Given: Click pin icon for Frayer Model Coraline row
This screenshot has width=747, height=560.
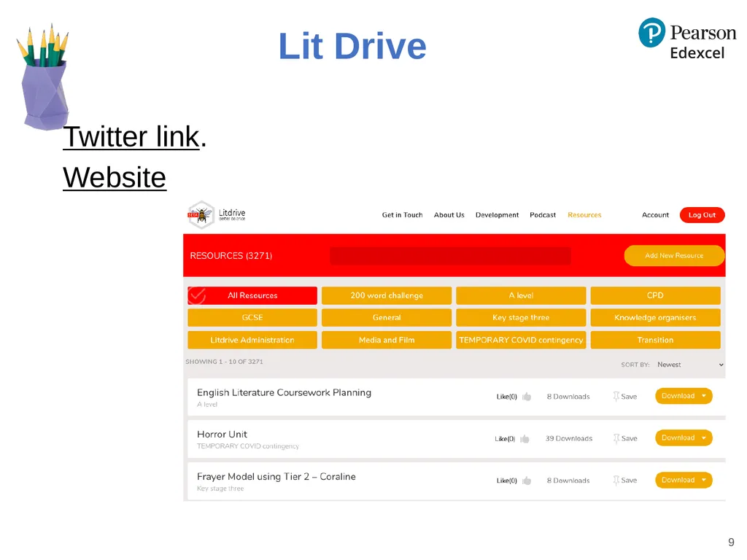Looking at the screenshot, I should click(616, 480).
